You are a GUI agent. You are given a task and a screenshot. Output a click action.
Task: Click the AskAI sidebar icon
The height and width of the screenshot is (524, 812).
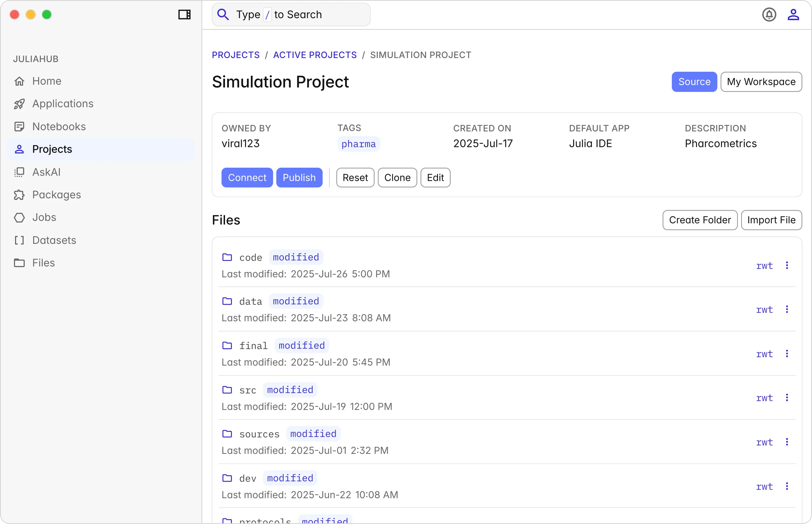pos(19,172)
